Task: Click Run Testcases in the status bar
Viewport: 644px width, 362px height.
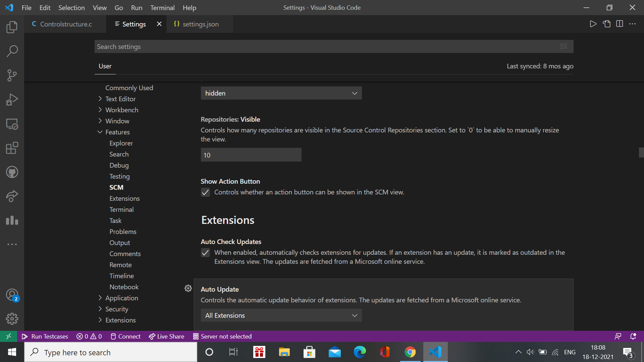Action: point(45,336)
